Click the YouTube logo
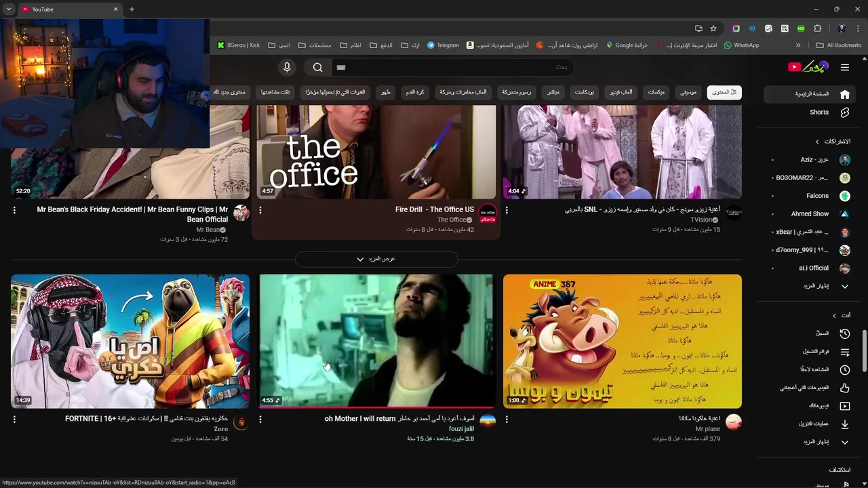Screen dimensions: 868x488 pyautogui.click(x=808, y=66)
